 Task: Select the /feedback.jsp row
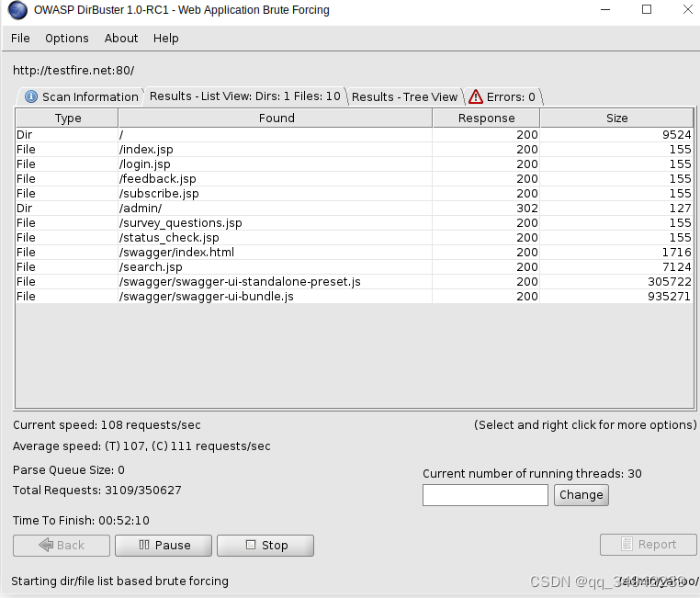pyautogui.click(x=354, y=179)
